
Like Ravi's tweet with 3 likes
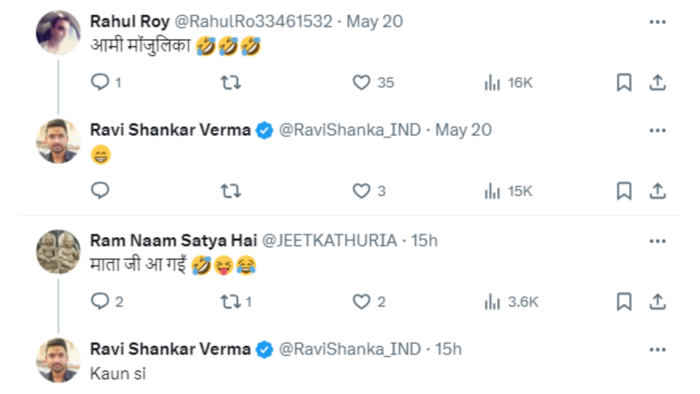pyautogui.click(x=361, y=191)
